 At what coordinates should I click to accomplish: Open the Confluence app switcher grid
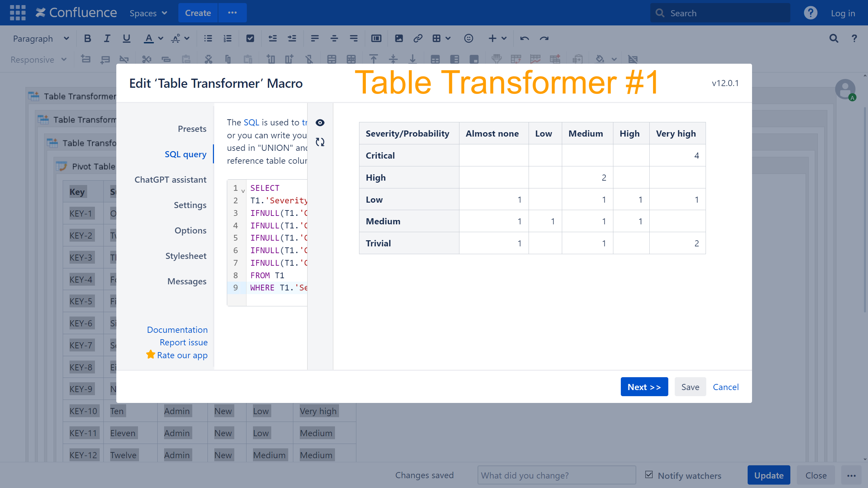point(18,13)
